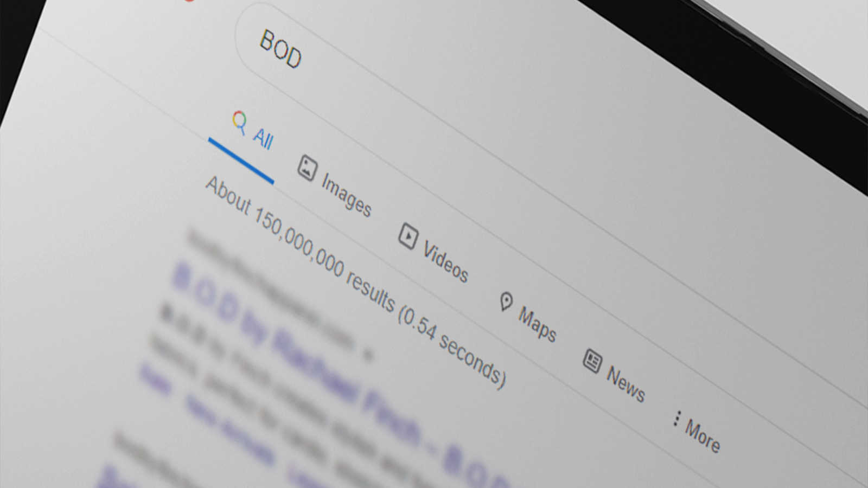
Task: Click the three-dot icon beside More
Action: pyautogui.click(x=676, y=418)
